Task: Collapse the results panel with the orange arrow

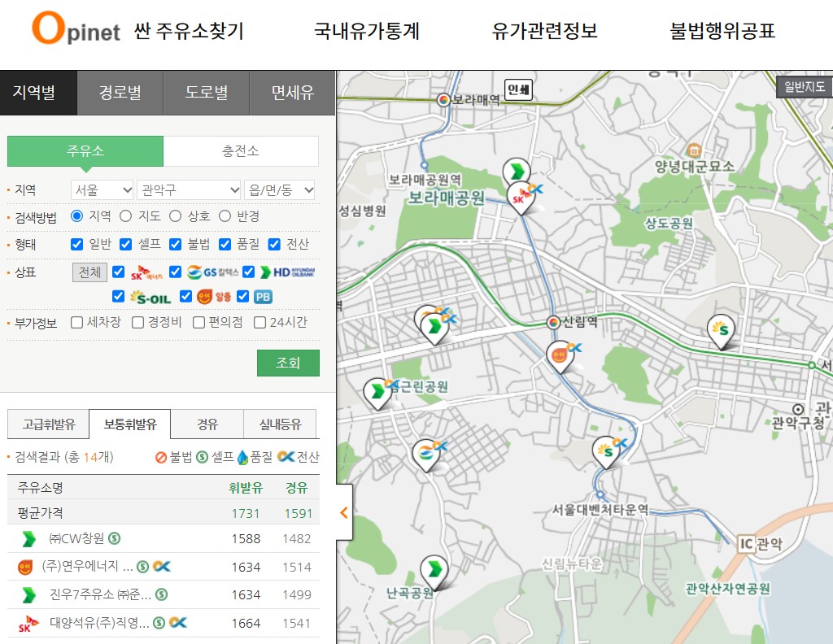Action: click(342, 511)
